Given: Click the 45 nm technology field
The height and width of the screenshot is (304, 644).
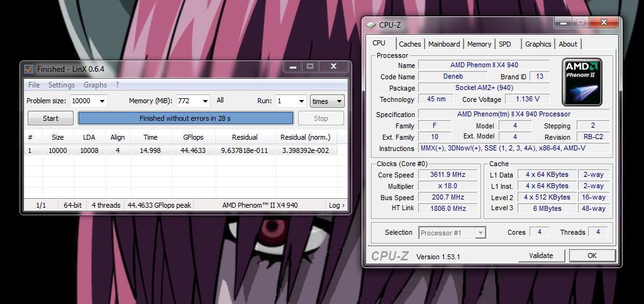Looking at the screenshot, I should [435, 99].
